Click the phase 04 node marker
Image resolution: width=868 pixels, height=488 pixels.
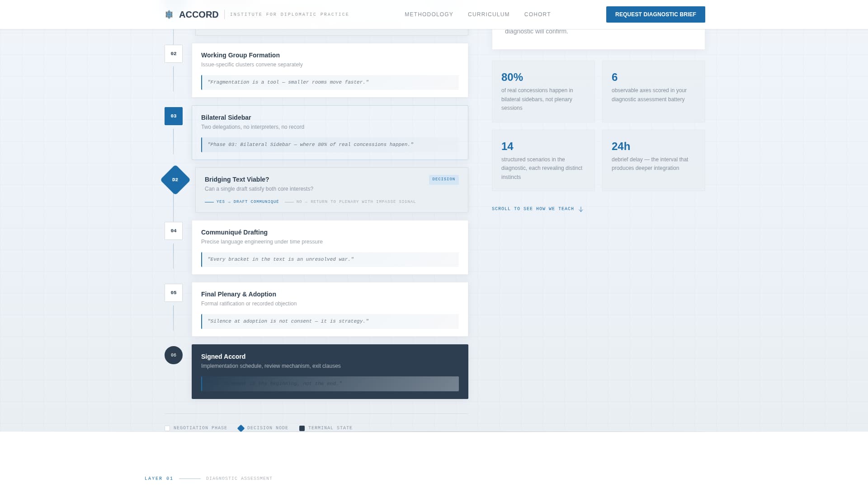pyautogui.click(x=173, y=230)
